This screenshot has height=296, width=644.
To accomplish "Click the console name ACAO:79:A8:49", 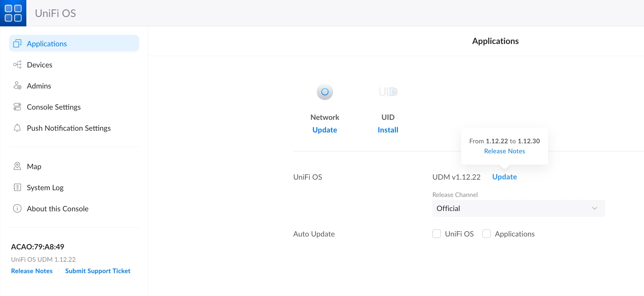I will pos(38,247).
